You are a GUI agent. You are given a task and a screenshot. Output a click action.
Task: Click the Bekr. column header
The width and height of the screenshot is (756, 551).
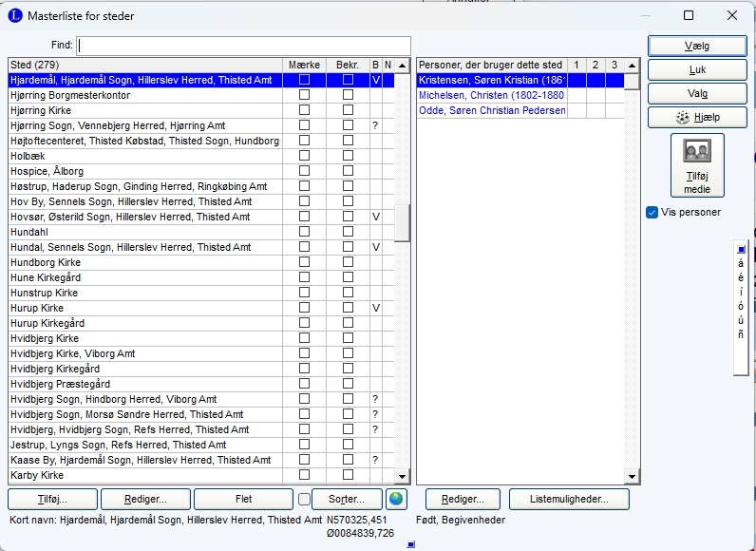[347, 65]
